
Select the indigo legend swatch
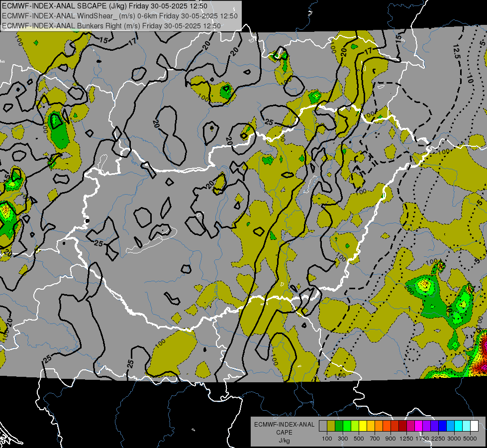click(x=434, y=426)
